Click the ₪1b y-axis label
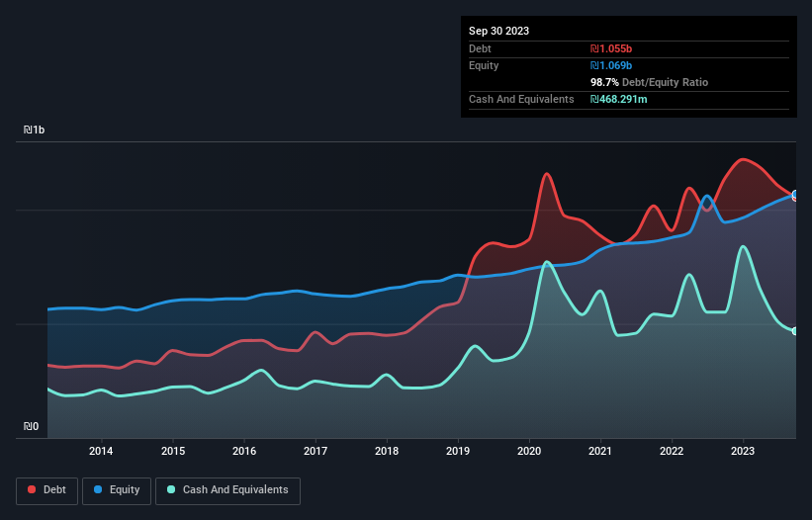 tap(35, 130)
